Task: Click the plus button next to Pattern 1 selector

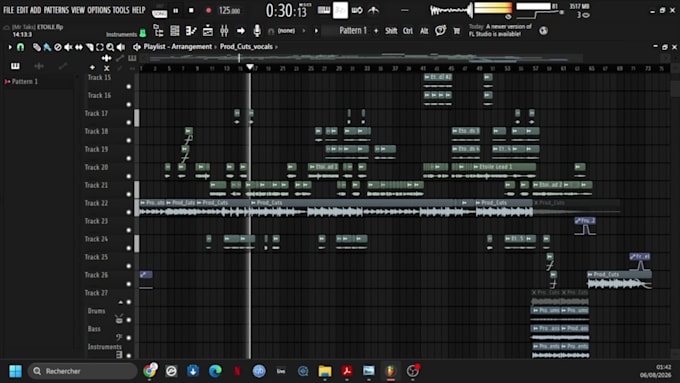Action: point(376,31)
